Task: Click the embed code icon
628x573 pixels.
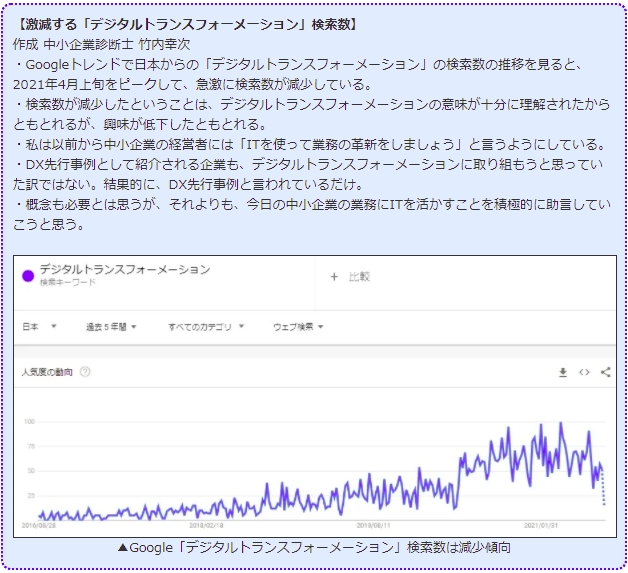Action: (x=584, y=372)
